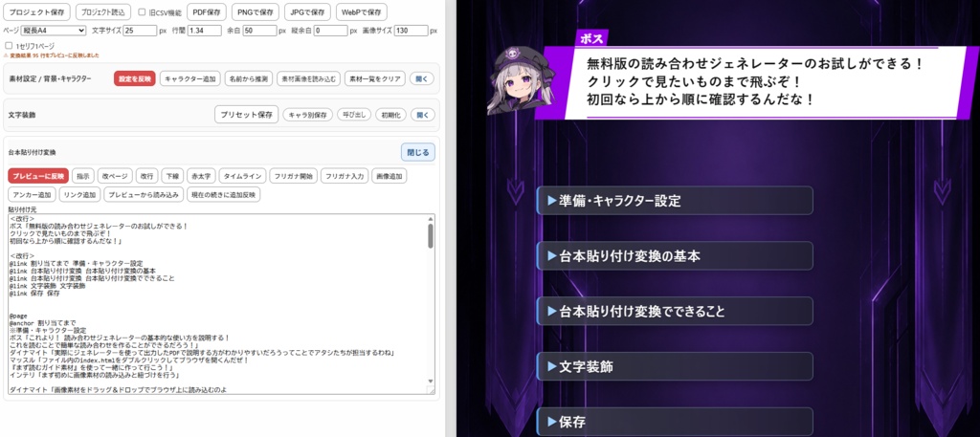Save output with PDF保存
Screen dimensions: 980x437
tap(207, 11)
